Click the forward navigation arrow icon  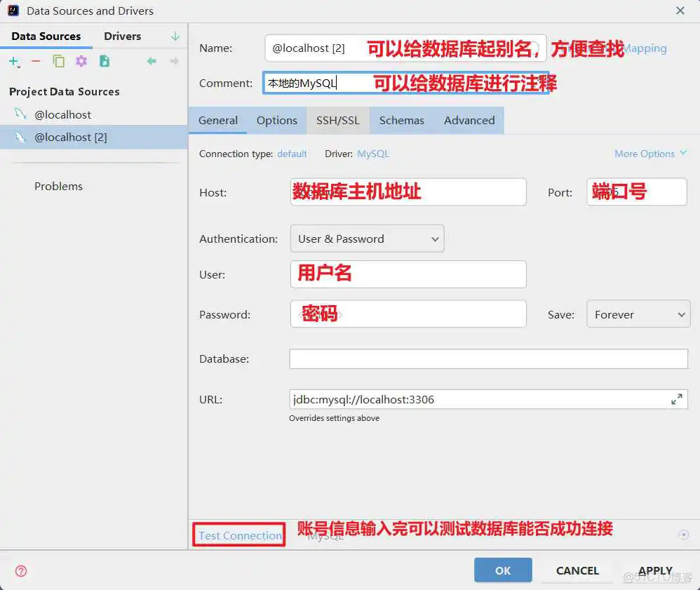[173, 61]
